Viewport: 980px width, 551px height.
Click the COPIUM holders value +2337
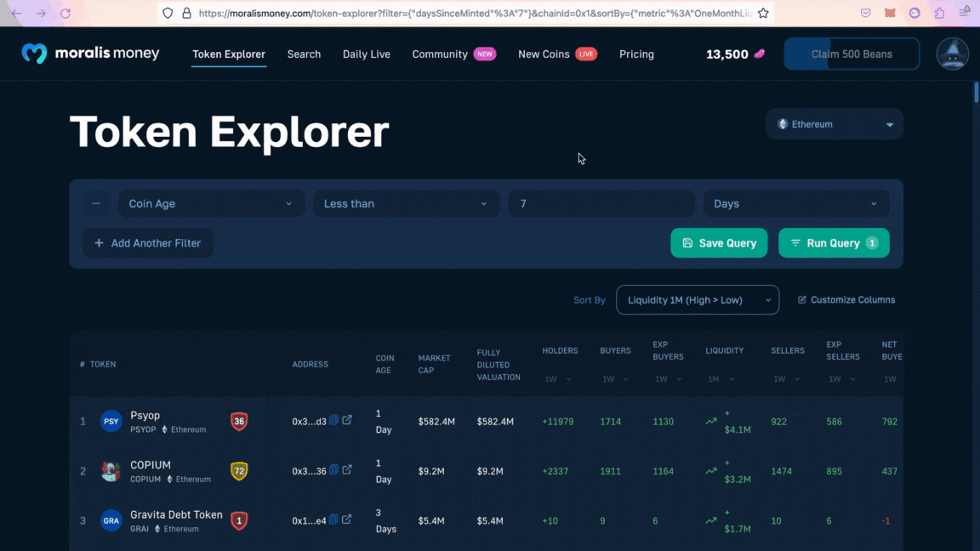pyautogui.click(x=555, y=471)
